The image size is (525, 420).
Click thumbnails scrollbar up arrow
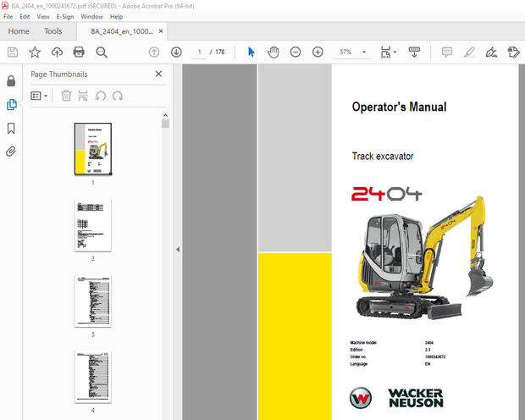click(165, 115)
